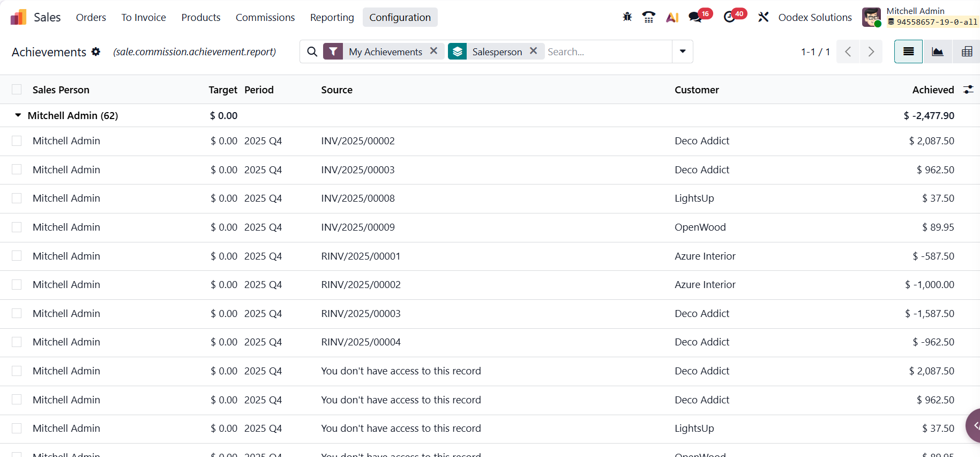Switch to graph view
The height and width of the screenshot is (457, 980).
938,51
